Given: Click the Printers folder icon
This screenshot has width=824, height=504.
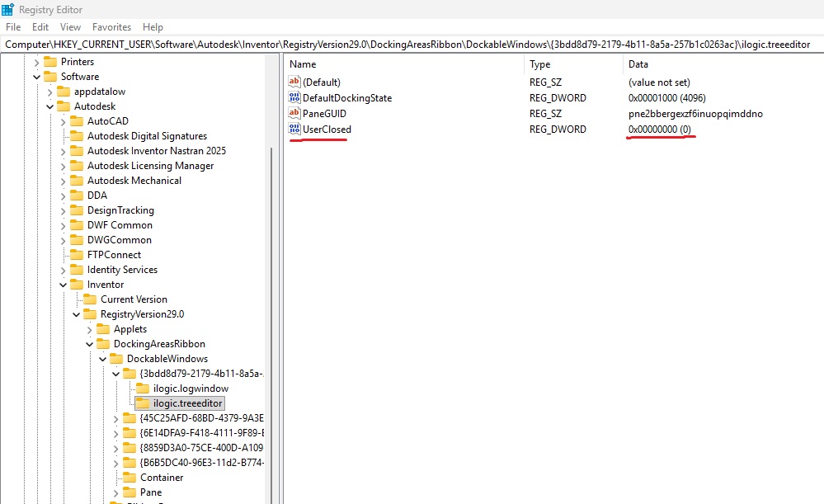Looking at the screenshot, I should point(50,62).
